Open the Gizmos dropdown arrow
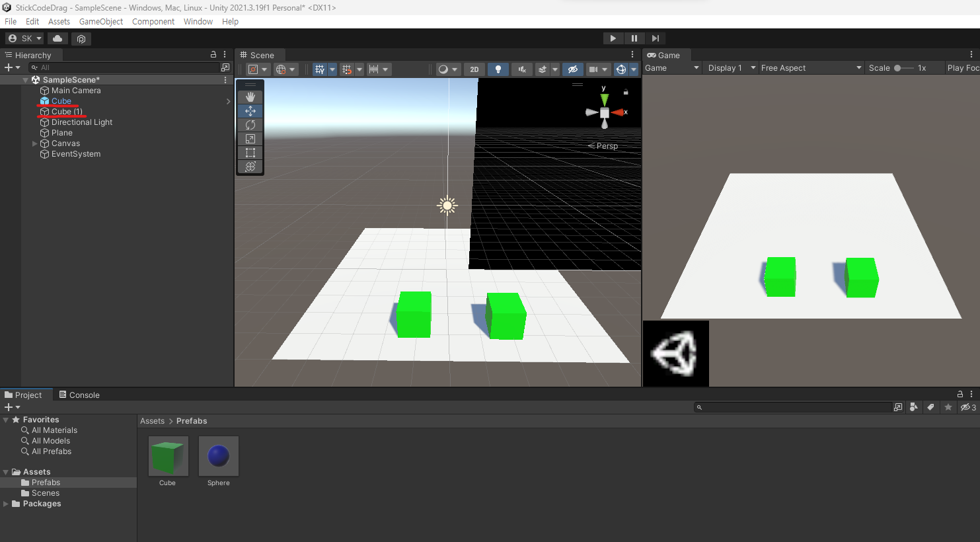 634,69
